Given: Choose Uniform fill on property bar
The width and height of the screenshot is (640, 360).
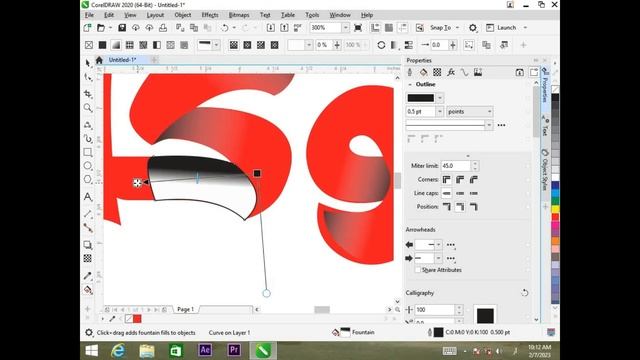Looking at the screenshot, I should point(102,45).
